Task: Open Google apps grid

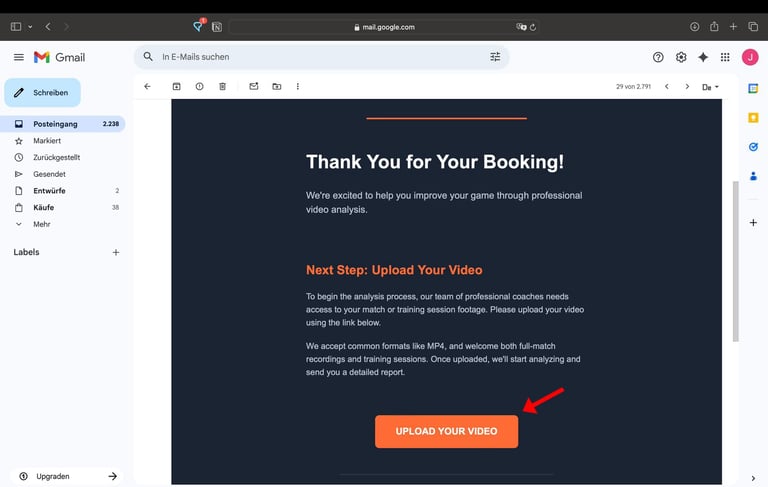Action: (725, 57)
